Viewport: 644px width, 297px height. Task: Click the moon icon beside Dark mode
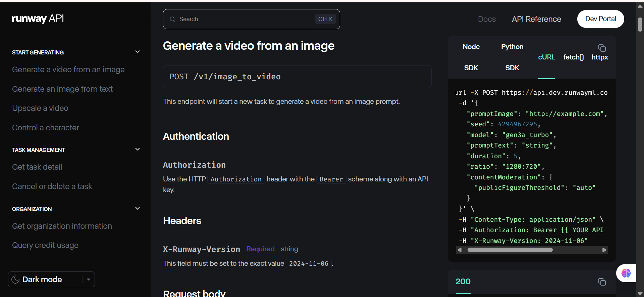pos(15,280)
